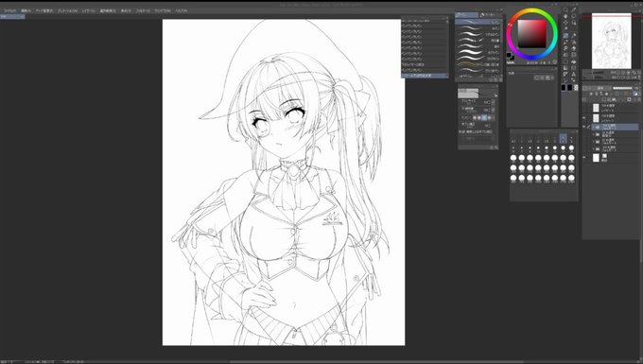Select the Gペン brush in sub tool list

pyautogui.click(x=478, y=22)
